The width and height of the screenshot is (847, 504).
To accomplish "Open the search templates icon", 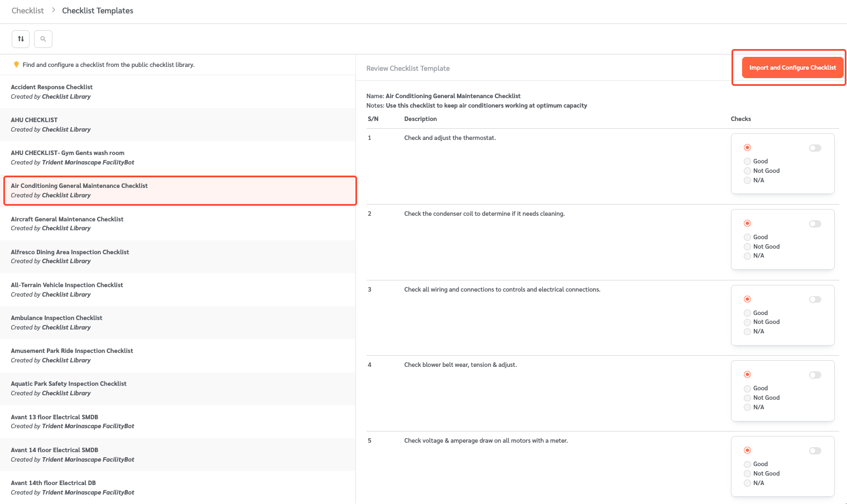I will tap(43, 38).
